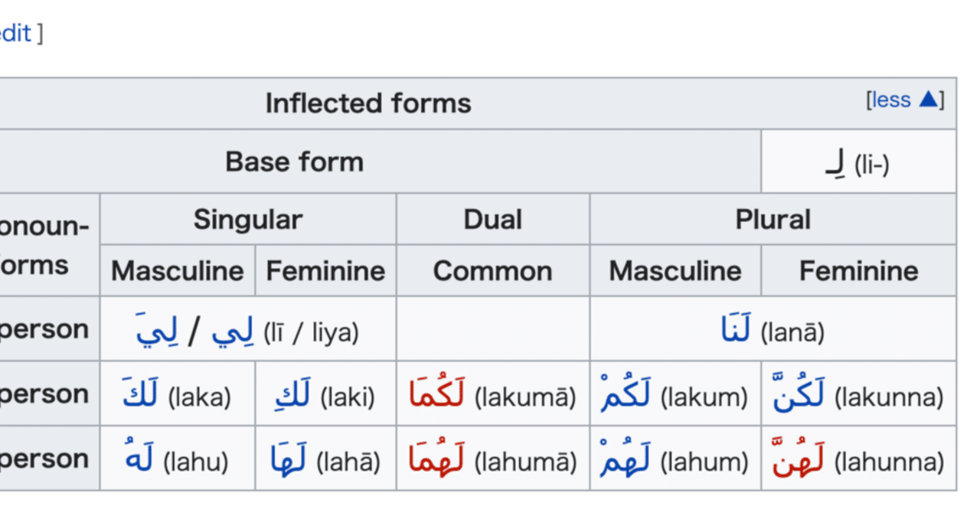Open the lakum Arabic word link
Screen dimensions: 980x513
tap(626, 396)
